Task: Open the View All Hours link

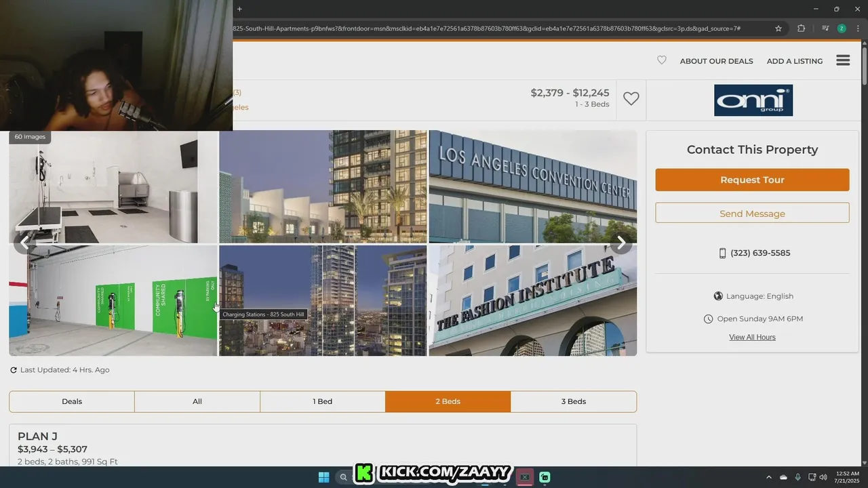Action: click(752, 337)
